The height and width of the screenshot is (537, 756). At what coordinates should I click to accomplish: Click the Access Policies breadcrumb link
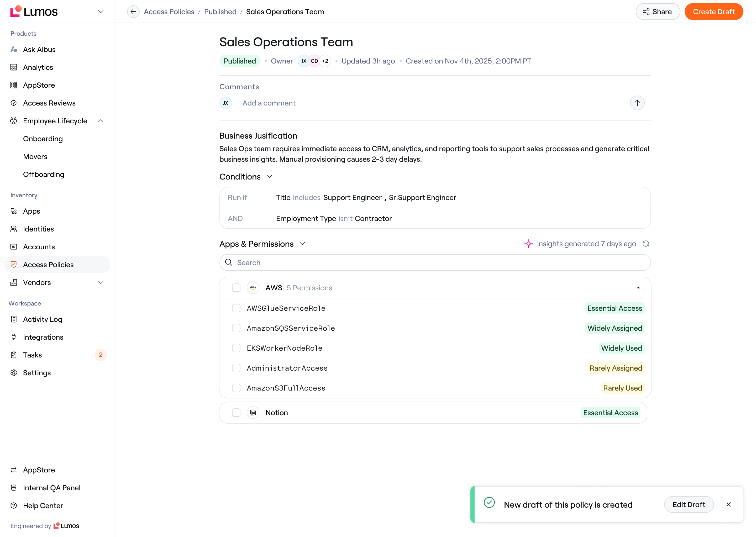point(169,12)
